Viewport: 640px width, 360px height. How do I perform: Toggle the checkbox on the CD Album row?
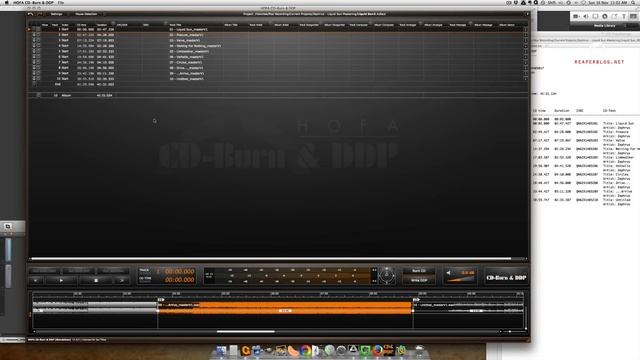(x=39, y=95)
